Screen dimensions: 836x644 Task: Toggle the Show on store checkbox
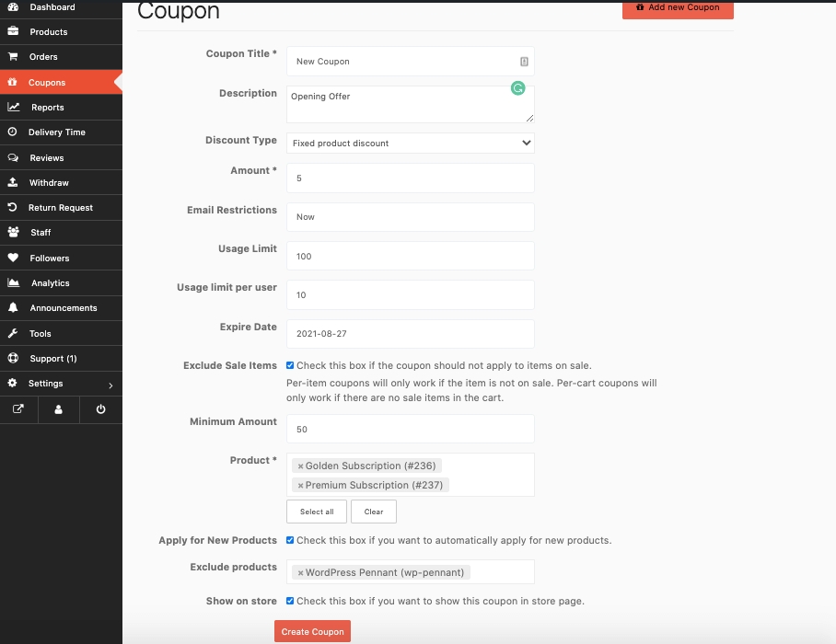coord(290,600)
